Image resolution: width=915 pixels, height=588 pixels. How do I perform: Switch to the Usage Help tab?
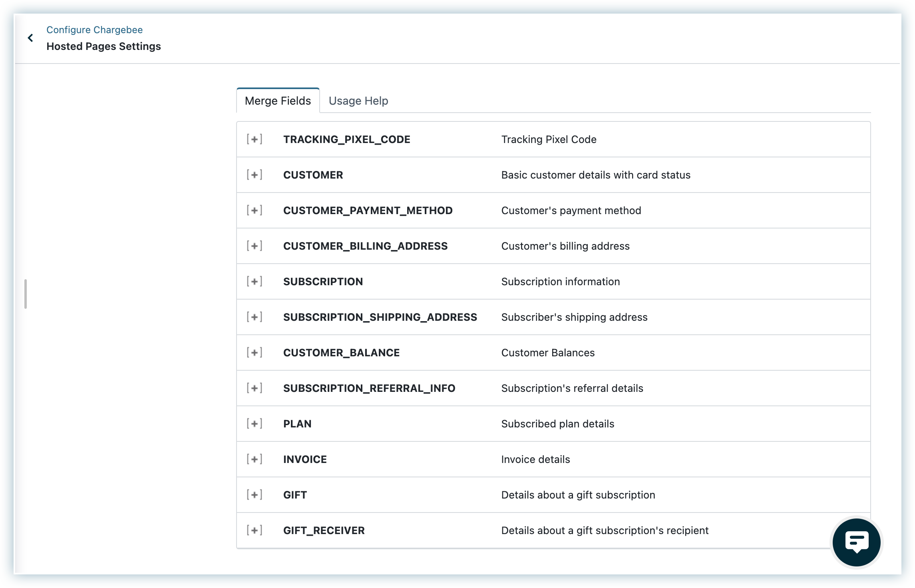click(358, 101)
